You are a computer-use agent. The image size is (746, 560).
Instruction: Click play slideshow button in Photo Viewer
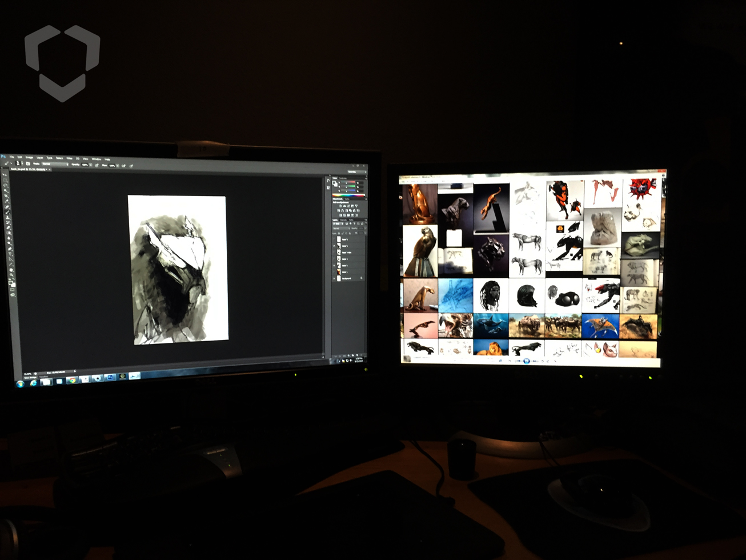[x=527, y=361]
